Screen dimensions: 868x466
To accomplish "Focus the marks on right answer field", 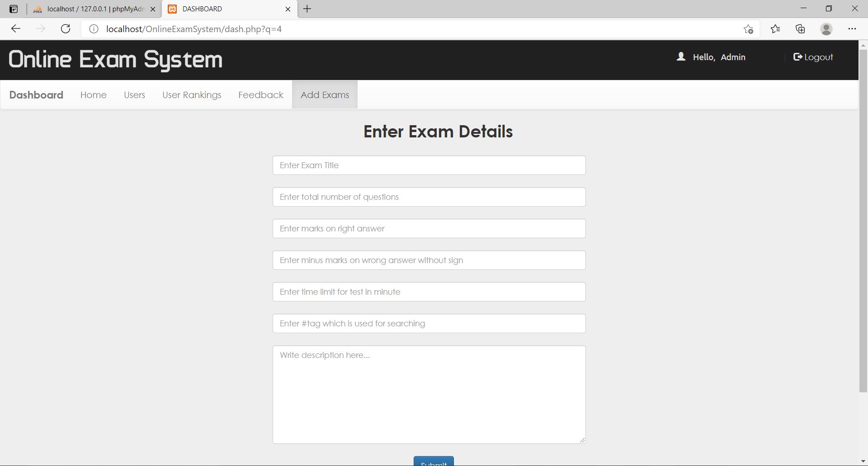I will 429,229.
